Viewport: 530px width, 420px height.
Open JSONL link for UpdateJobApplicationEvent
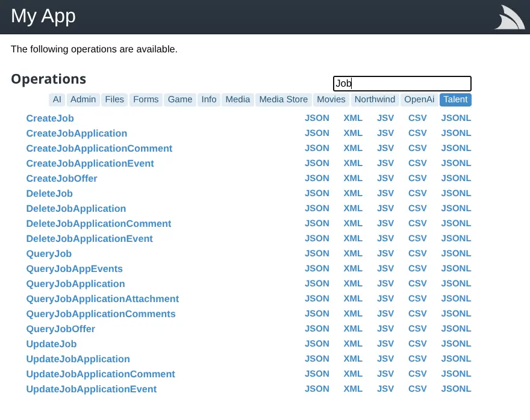(x=456, y=389)
